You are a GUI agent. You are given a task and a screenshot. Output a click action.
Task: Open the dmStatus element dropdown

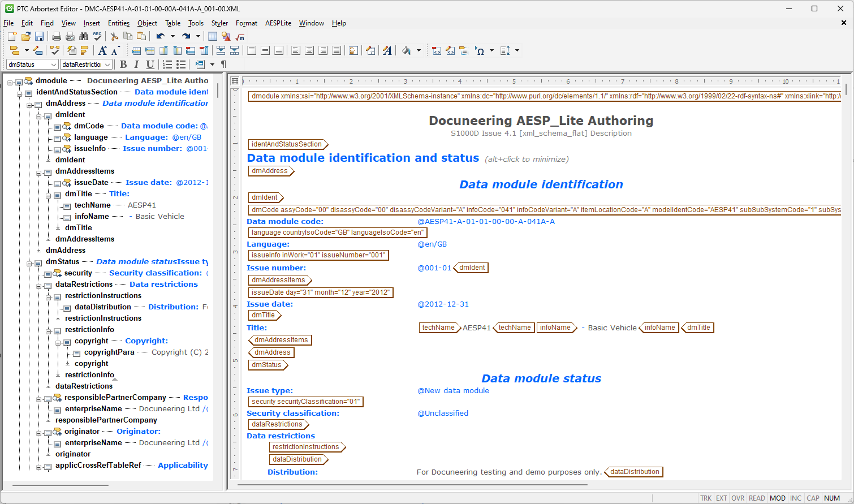(x=53, y=64)
